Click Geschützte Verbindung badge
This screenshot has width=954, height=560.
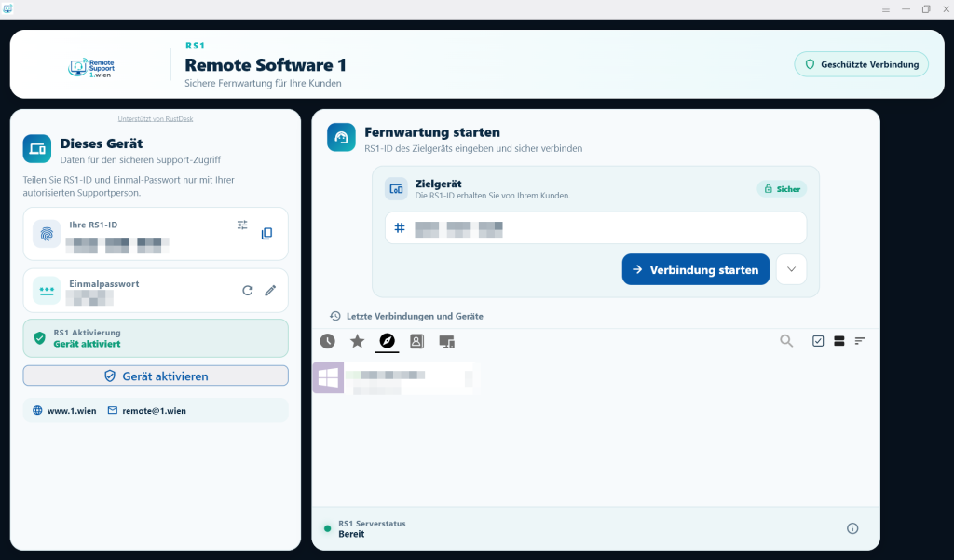point(862,64)
